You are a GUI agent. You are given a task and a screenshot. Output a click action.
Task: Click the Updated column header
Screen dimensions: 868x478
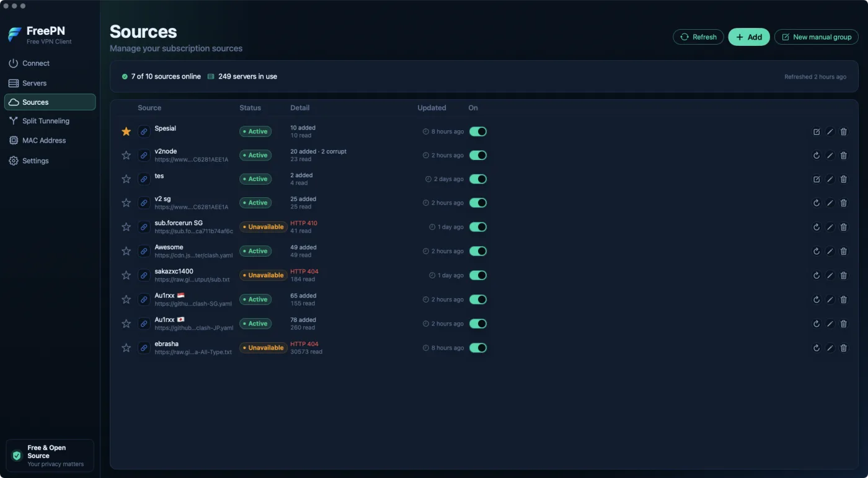pos(432,108)
